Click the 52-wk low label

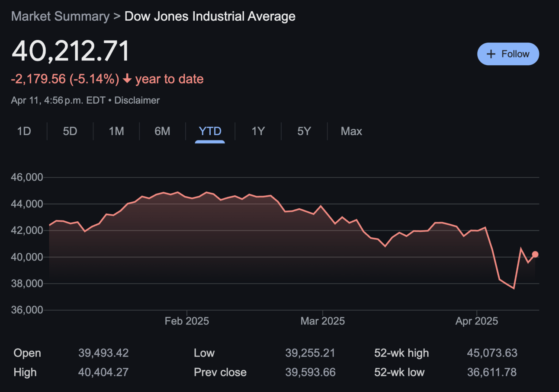pos(399,372)
